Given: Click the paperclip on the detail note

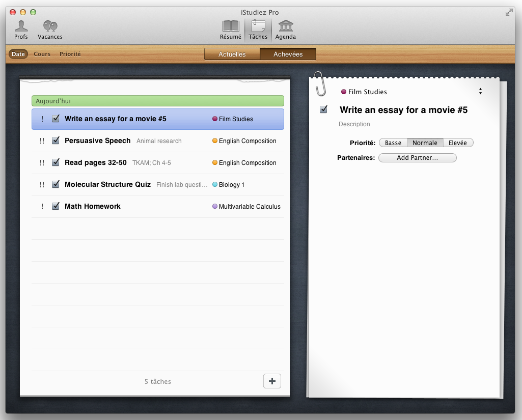Looking at the screenshot, I should [x=320, y=83].
